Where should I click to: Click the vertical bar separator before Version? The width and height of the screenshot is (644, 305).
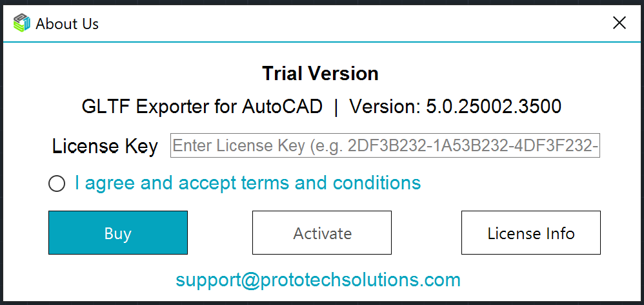pyautogui.click(x=336, y=106)
